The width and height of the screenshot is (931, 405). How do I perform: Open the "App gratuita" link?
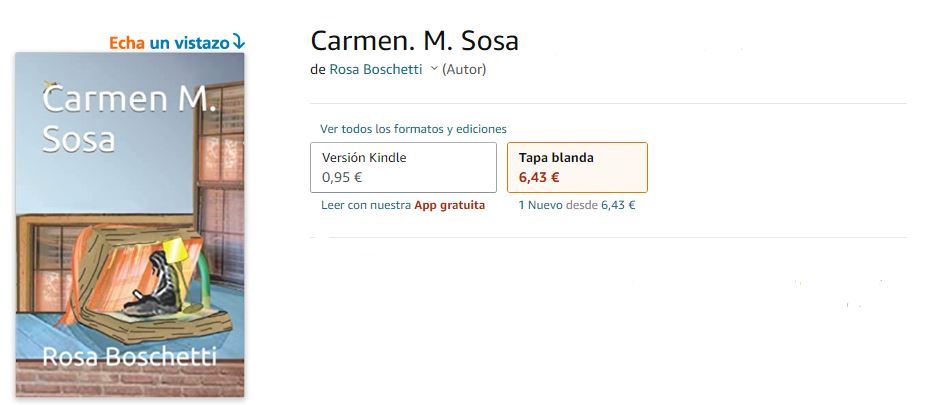(450, 205)
